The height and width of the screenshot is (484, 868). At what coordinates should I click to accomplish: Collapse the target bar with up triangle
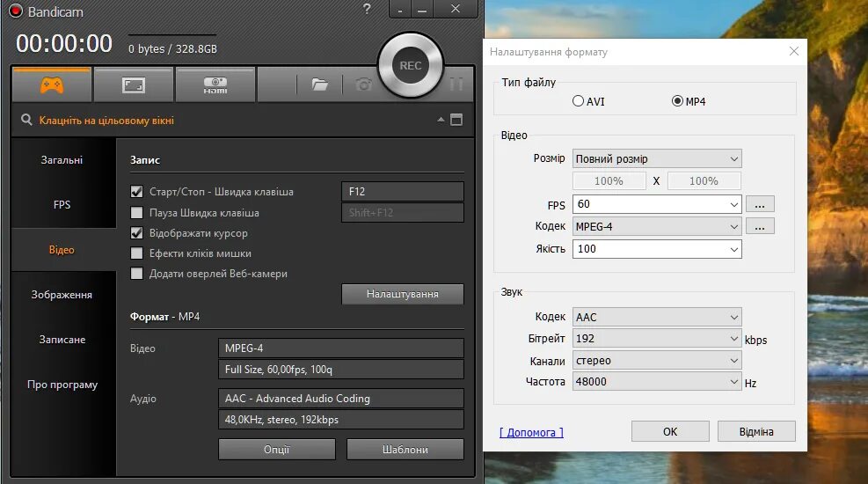point(441,119)
